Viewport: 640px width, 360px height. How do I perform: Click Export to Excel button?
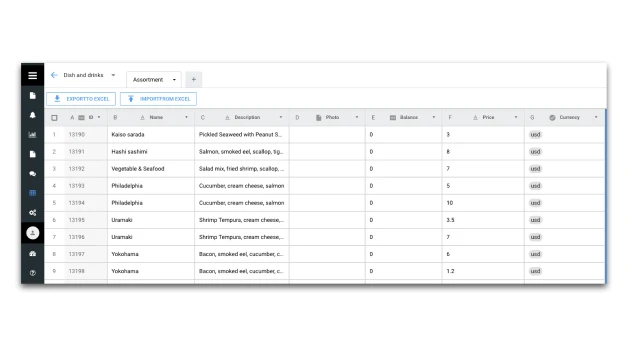(x=81, y=99)
